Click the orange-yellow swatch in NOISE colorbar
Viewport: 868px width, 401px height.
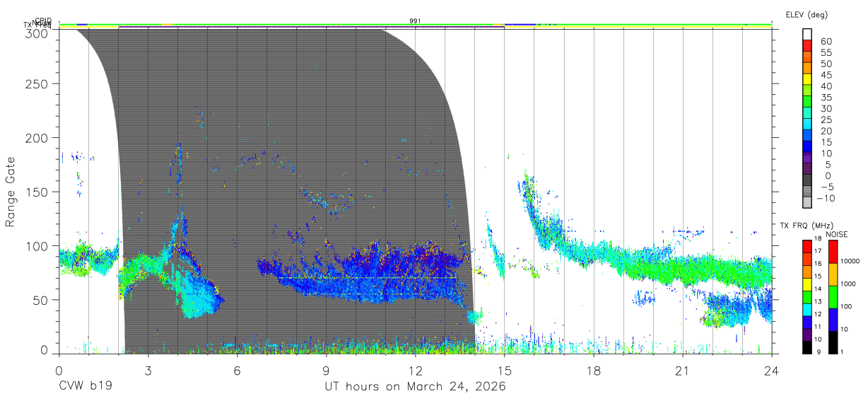[x=833, y=273]
